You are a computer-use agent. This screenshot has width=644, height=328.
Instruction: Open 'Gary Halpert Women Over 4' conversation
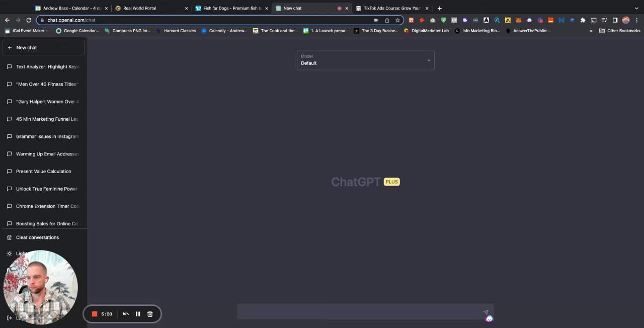(43, 102)
